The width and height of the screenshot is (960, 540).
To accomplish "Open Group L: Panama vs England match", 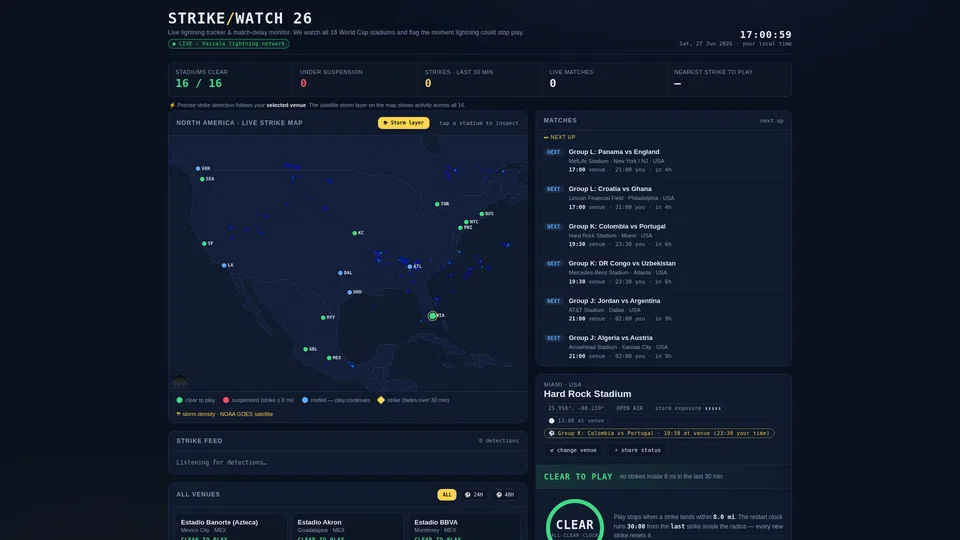I will [663, 160].
